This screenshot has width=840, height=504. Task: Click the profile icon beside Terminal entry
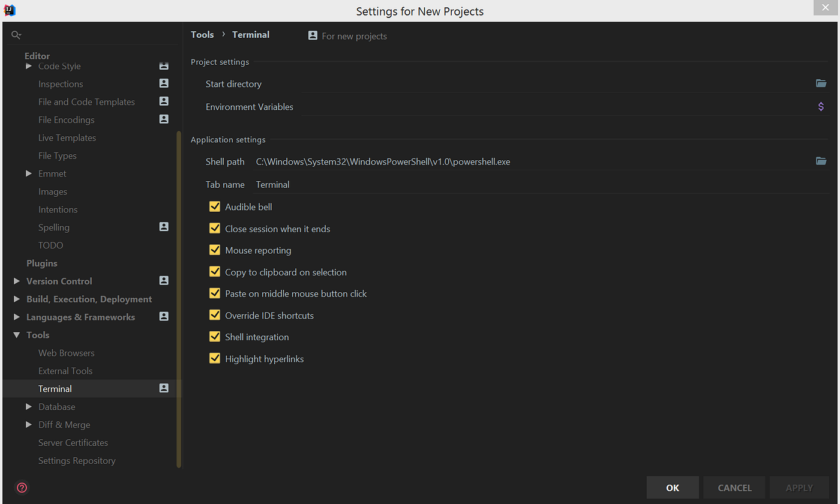pyautogui.click(x=163, y=388)
